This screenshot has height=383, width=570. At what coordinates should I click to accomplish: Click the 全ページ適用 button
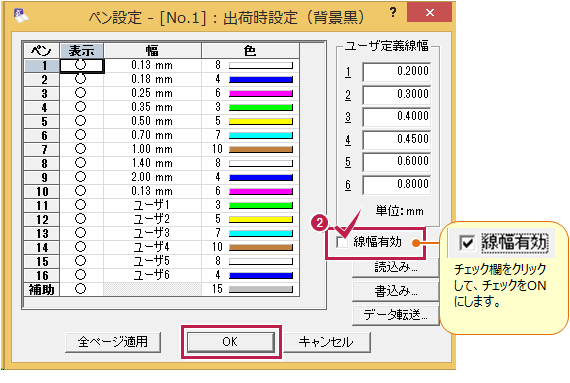[113, 342]
